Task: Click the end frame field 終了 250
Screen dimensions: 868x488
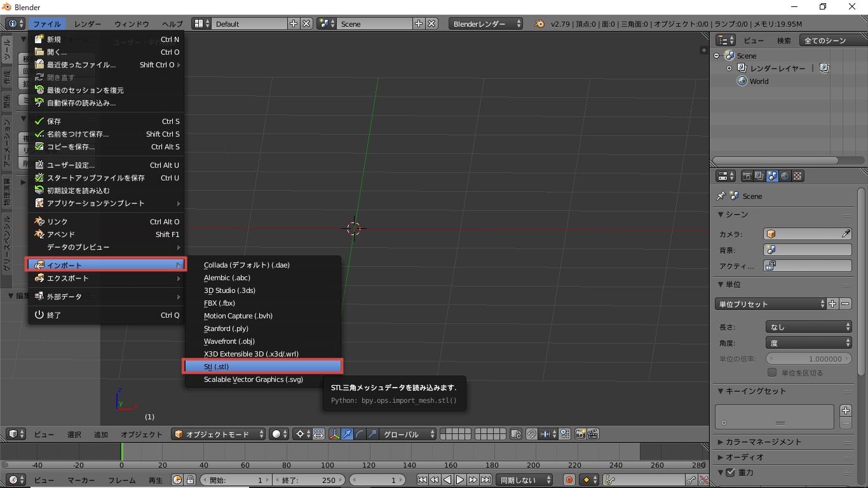Action: pos(309,480)
